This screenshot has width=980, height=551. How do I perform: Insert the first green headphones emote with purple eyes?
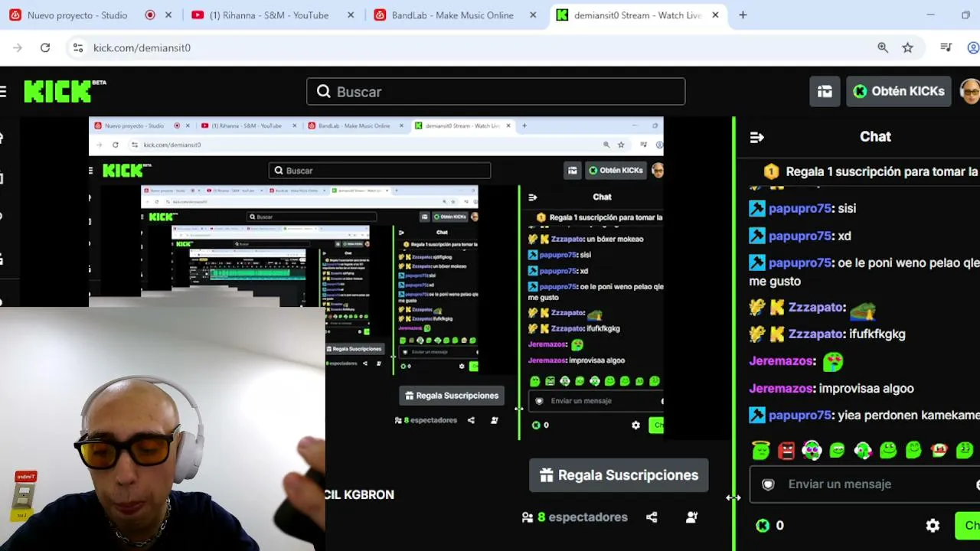click(x=812, y=450)
